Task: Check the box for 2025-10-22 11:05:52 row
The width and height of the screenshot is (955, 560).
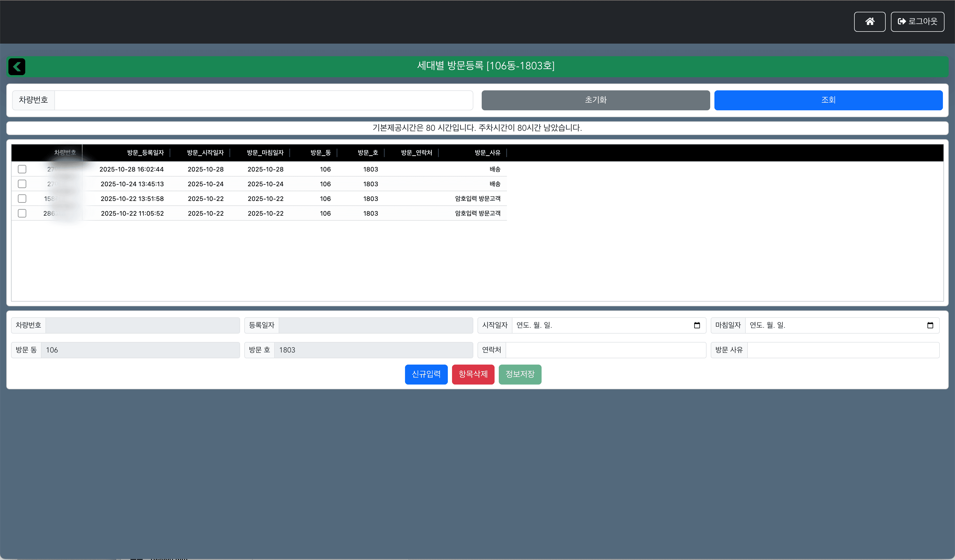Action: (22, 213)
